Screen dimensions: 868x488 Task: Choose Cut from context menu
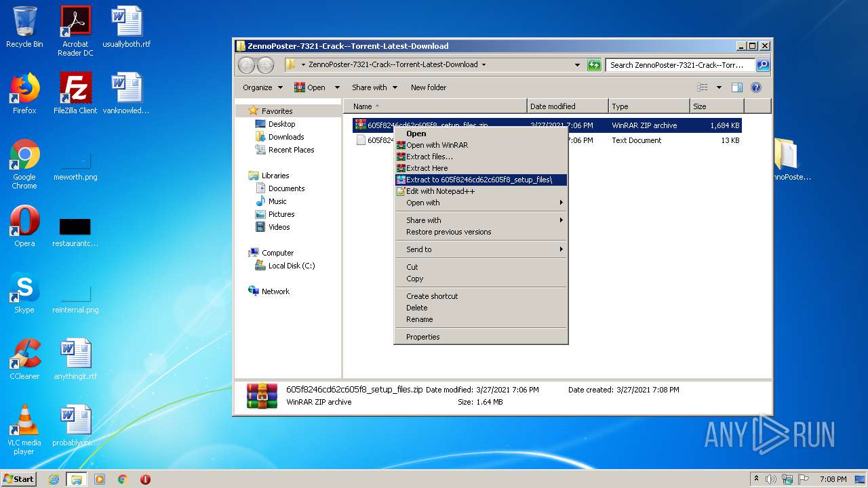coord(481,267)
